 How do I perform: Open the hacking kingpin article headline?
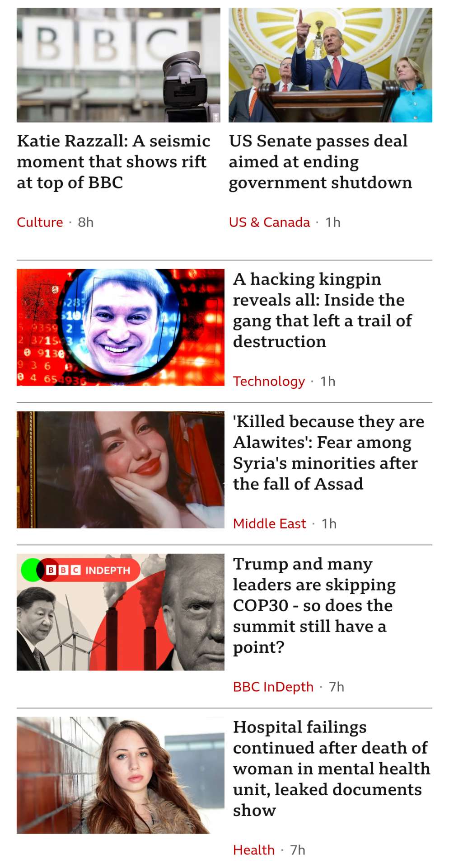(x=323, y=310)
